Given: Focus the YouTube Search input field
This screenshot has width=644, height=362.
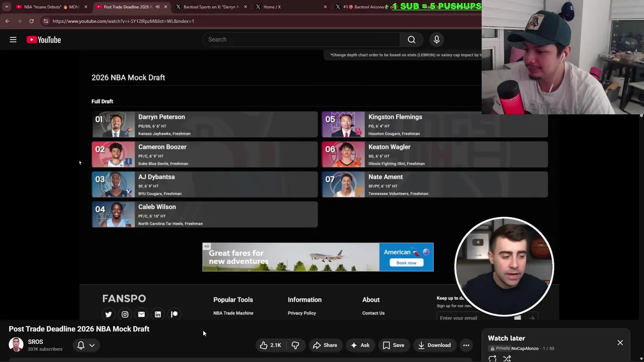Looking at the screenshot, I should tap(302, 40).
